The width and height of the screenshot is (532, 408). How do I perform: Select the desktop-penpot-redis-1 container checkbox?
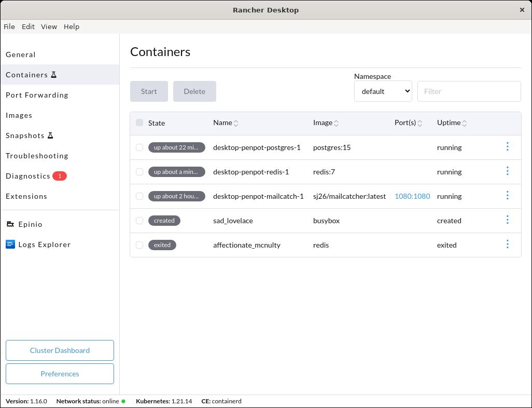pyautogui.click(x=139, y=172)
